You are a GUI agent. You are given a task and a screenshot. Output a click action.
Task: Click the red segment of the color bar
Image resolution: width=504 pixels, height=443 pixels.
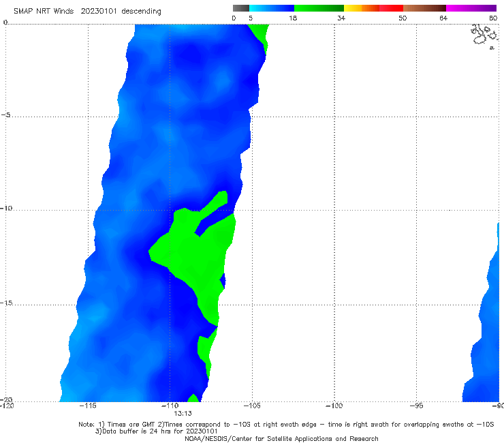pyautogui.click(x=391, y=8)
